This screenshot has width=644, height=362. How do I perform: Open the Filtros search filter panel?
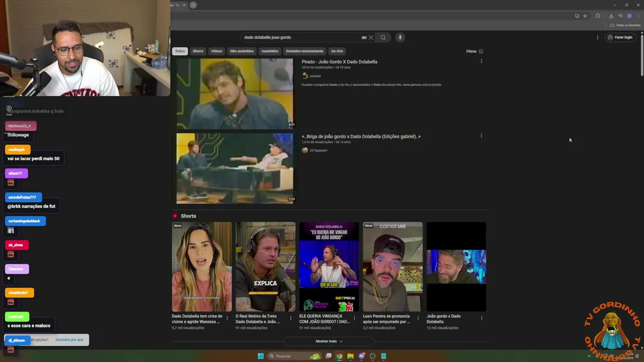(474, 51)
